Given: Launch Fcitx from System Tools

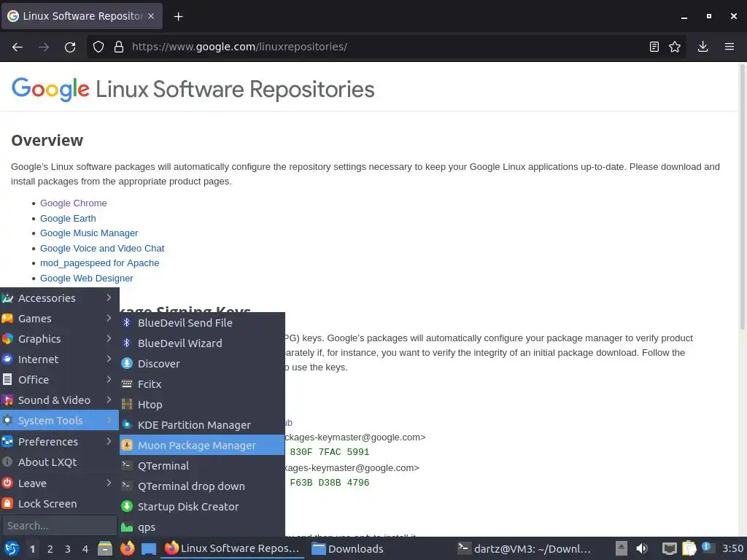Looking at the screenshot, I should 202,384.
